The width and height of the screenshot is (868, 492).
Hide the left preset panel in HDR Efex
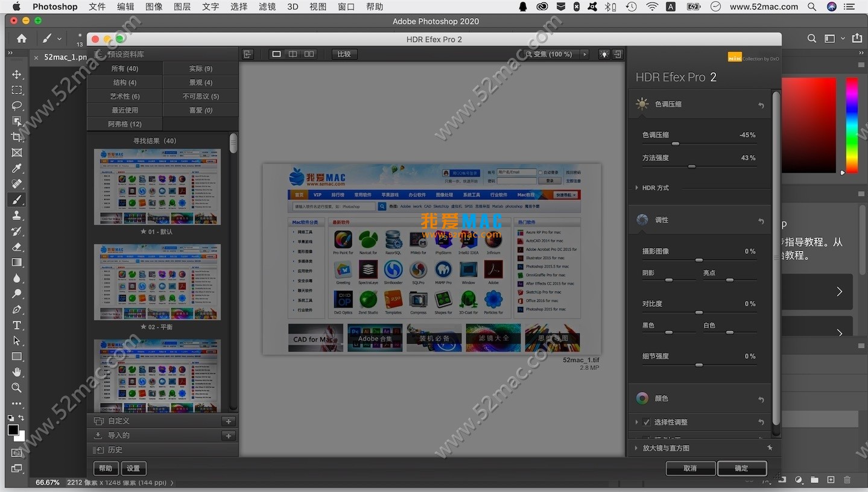[247, 54]
